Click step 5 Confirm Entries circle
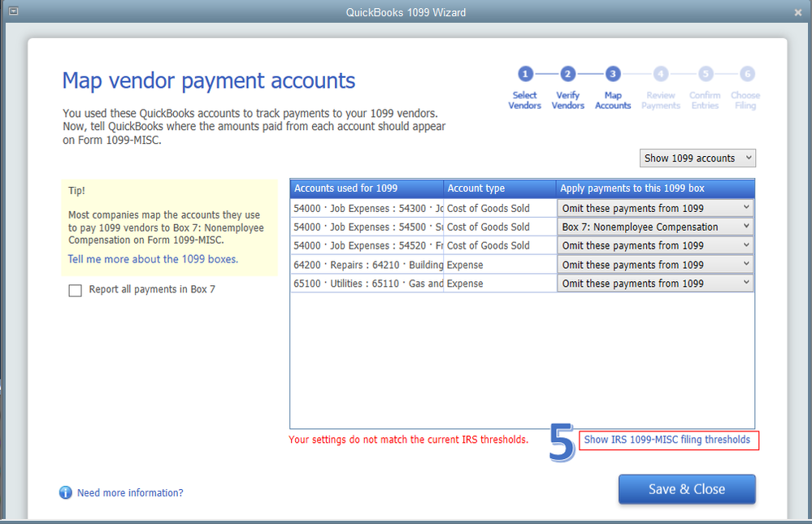Screen dimensions: 812x524 click(x=706, y=74)
